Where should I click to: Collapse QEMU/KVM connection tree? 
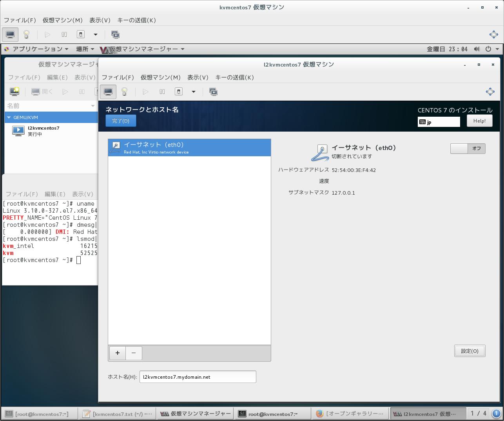9,117
